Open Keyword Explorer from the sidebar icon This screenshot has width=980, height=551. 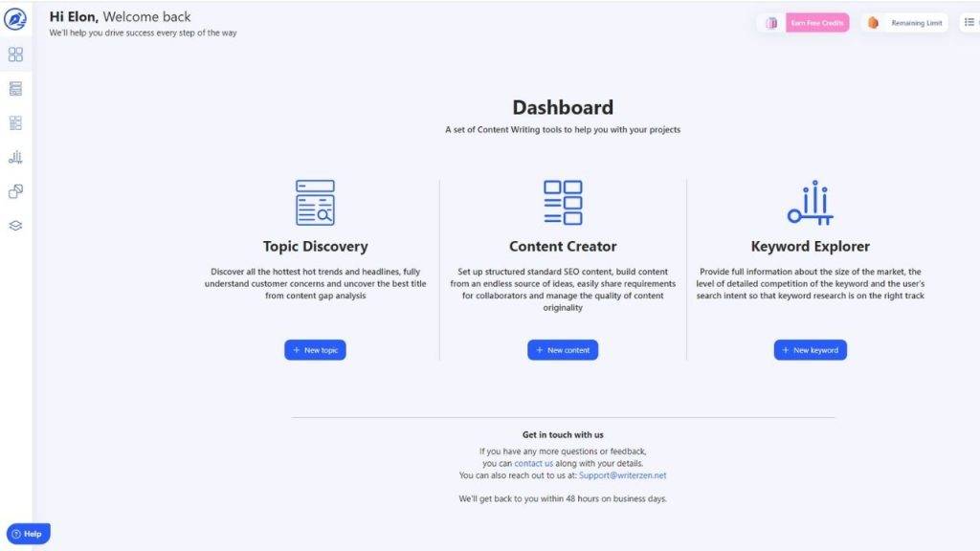coord(15,157)
